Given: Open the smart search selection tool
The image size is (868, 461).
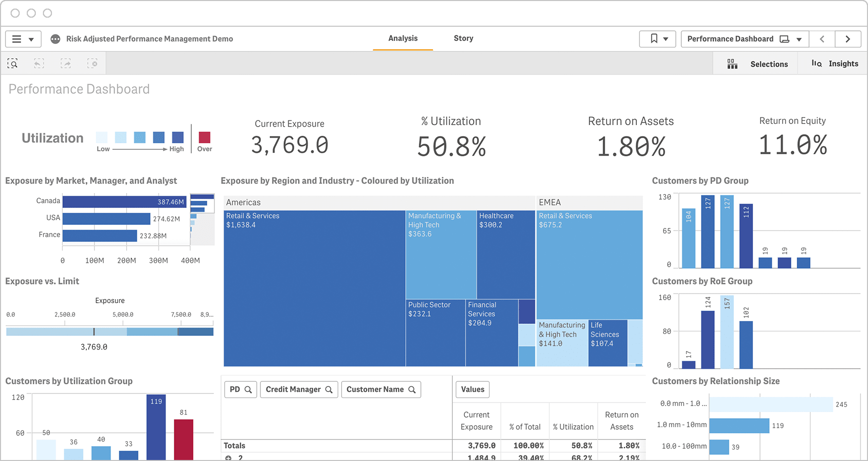Looking at the screenshot, I should 13,64.
